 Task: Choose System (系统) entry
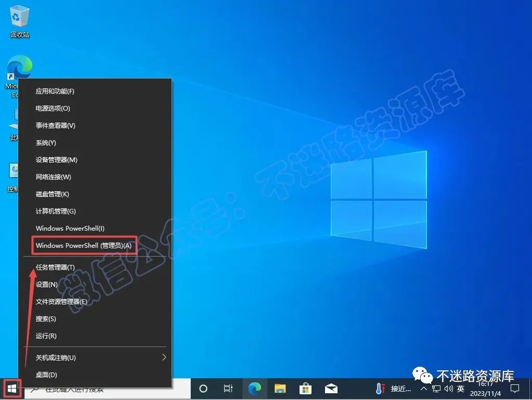click(x=95, y=143)
